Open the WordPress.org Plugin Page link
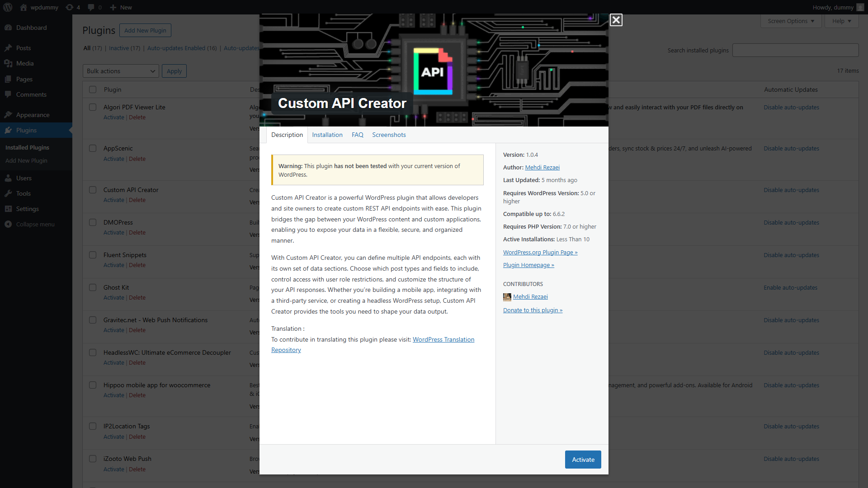 540,252
